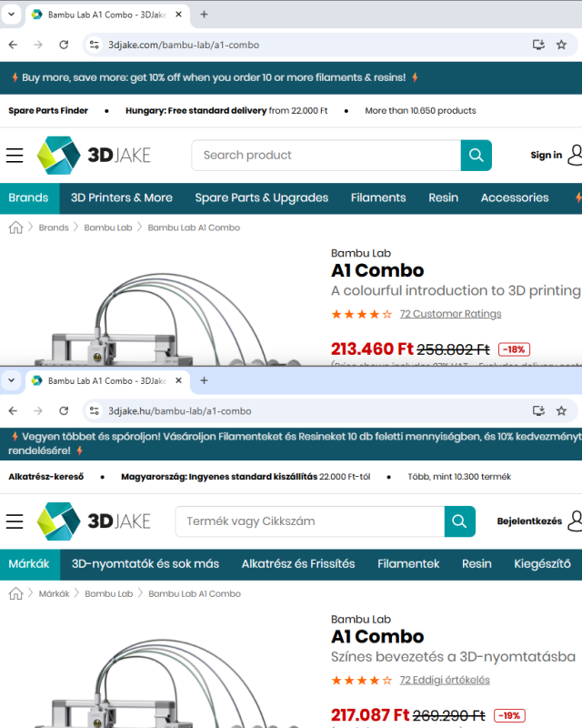This screenshot has width=582, height=728.
Task: Click the Márkák breadcrumb link
Action: (x=54, y=594)
